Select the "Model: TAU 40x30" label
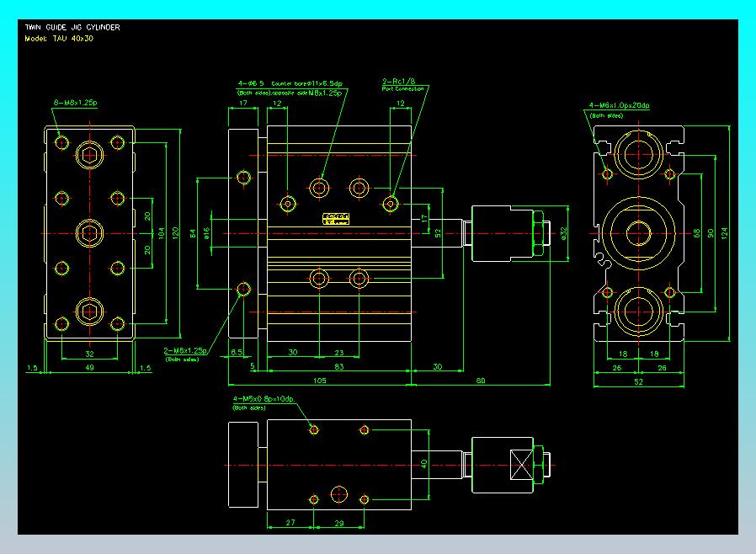Image resolution: width=756 pixels, height=554 pixels. click(x=59, y=39)
